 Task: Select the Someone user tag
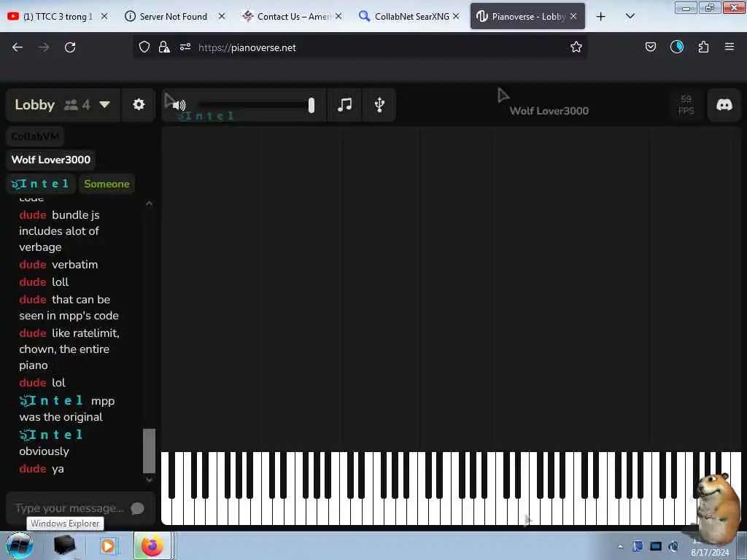pos(107,184)
